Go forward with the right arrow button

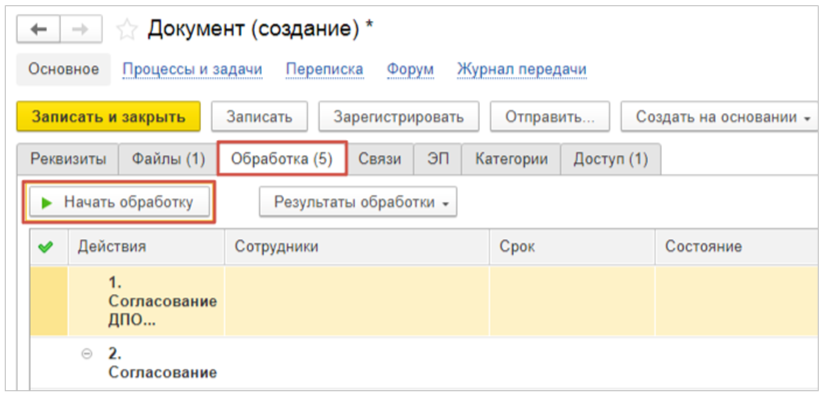(81, 30)
